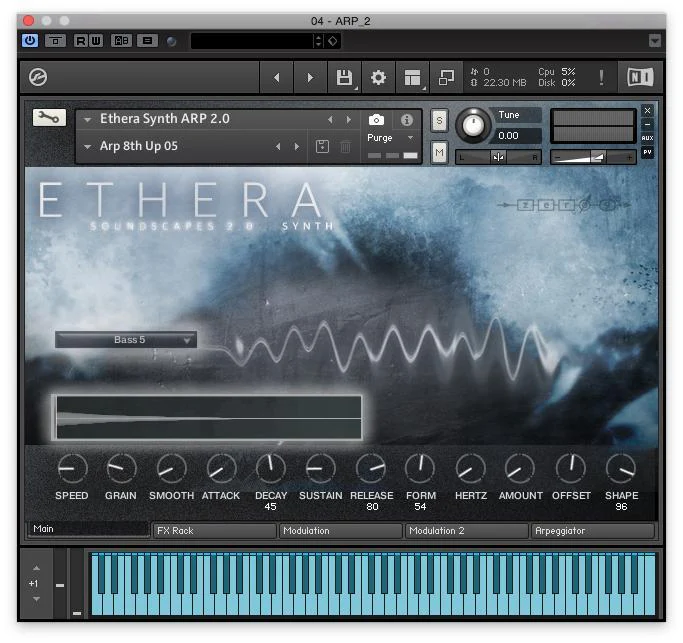Click the Tune value 0.00 field
683x643 pixels.
[x=518, y=136]
